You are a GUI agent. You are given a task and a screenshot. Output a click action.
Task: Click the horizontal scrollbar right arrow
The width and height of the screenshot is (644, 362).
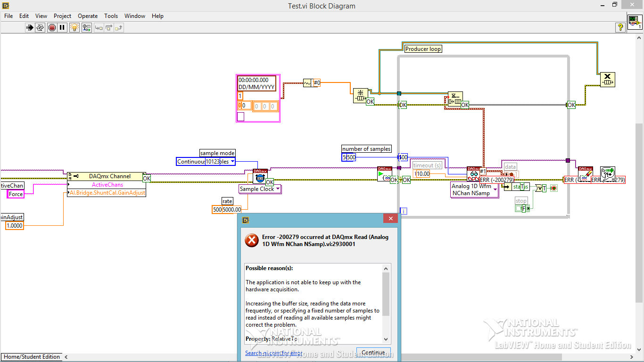pos(632,357)
